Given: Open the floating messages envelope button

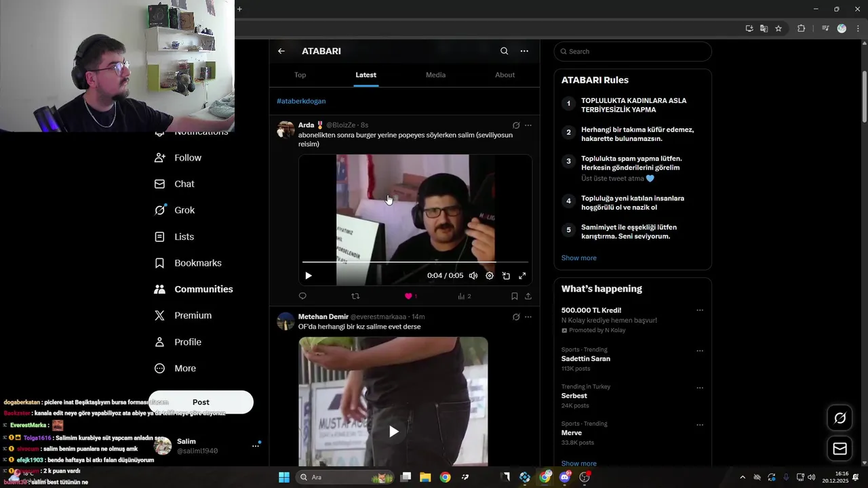Looking at the screenshot, I should [840, 449].
